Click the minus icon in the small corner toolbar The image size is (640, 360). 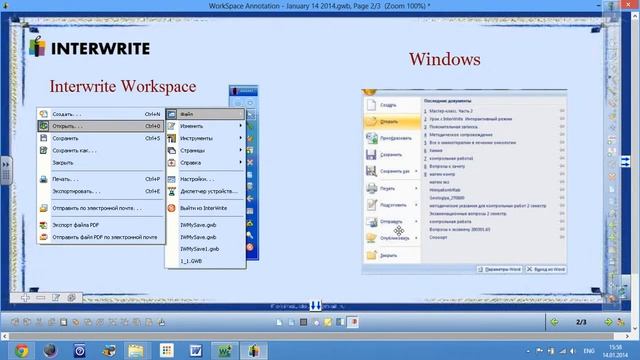point(40,298)
